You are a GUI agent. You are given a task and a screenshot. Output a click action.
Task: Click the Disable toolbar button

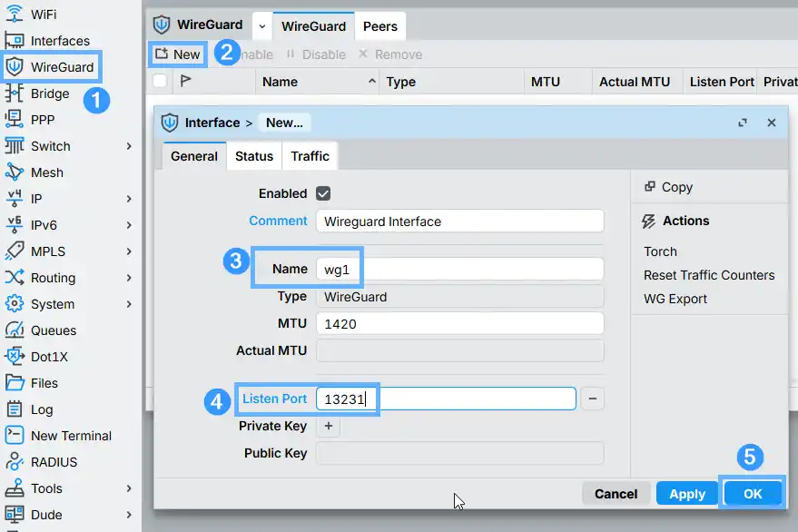point(316,54)
